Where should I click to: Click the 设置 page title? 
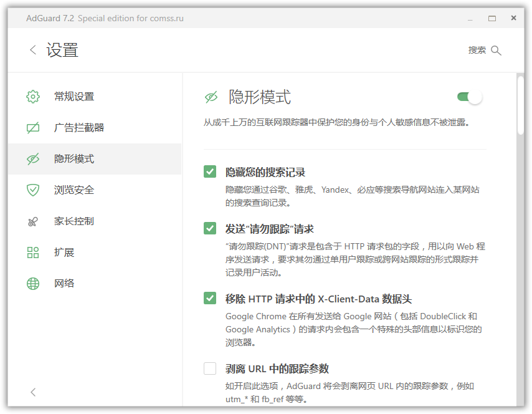(62, 51)
